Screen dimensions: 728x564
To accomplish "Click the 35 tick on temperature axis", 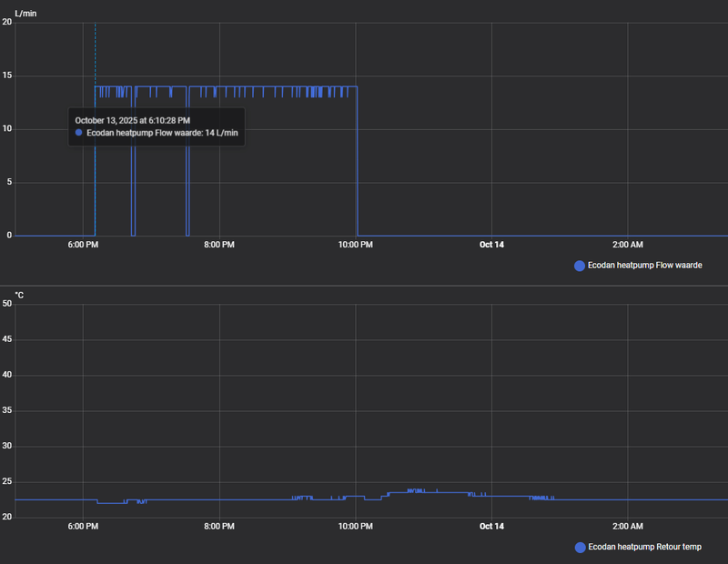I will tap(7, 410).
